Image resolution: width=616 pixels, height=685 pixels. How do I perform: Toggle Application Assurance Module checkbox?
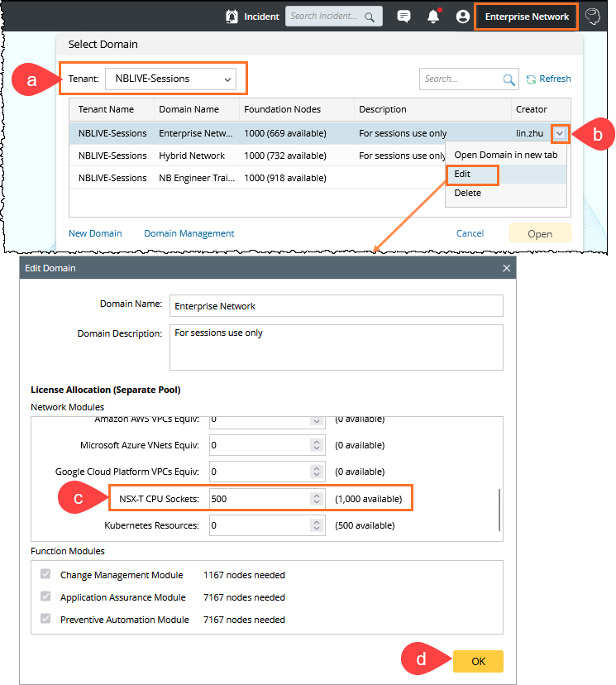pyautogui.click(x=45, y=596)
